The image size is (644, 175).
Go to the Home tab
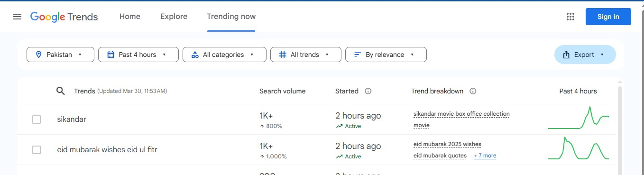[130, 17]
